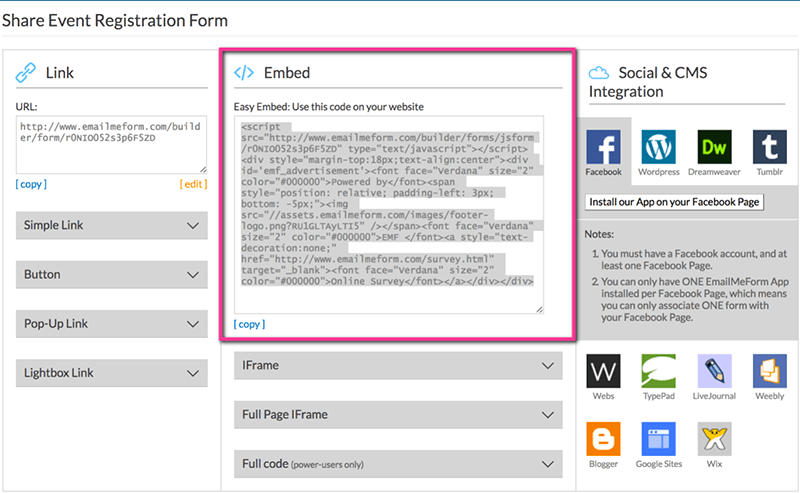Copy the form URL link

(x=31, y=184)
